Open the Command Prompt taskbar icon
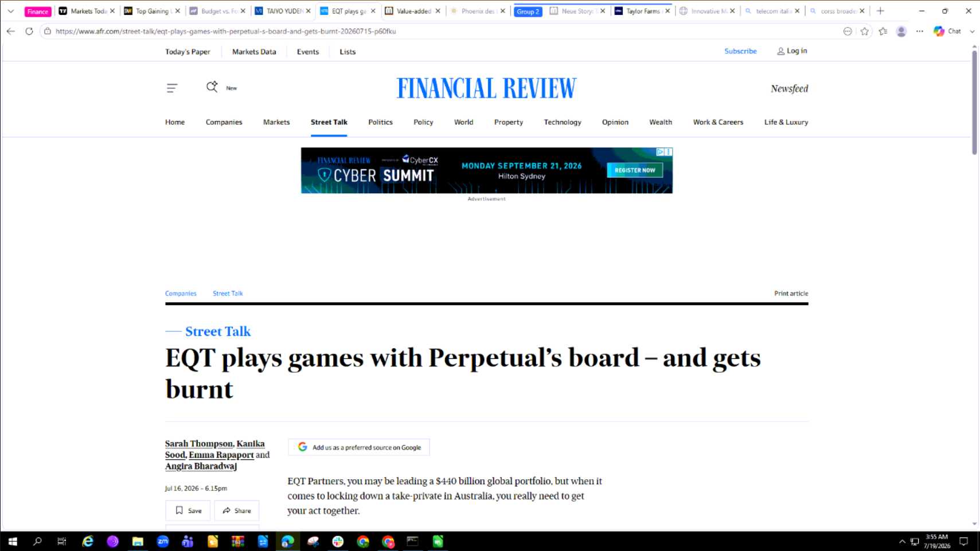Viewport: 980px width, 551px height. pos(412,541)
